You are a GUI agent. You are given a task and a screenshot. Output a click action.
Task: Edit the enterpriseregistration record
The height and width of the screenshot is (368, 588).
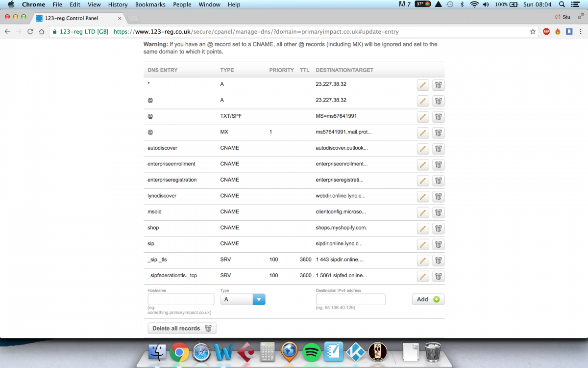pos(423,181)
